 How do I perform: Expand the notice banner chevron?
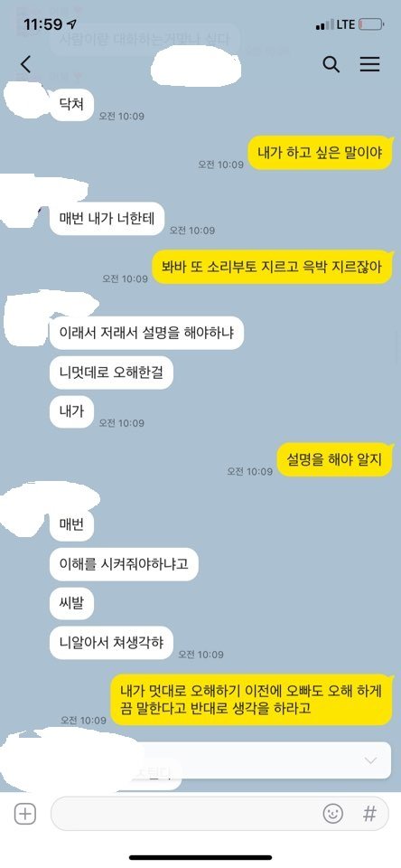[x=371, y=760]
